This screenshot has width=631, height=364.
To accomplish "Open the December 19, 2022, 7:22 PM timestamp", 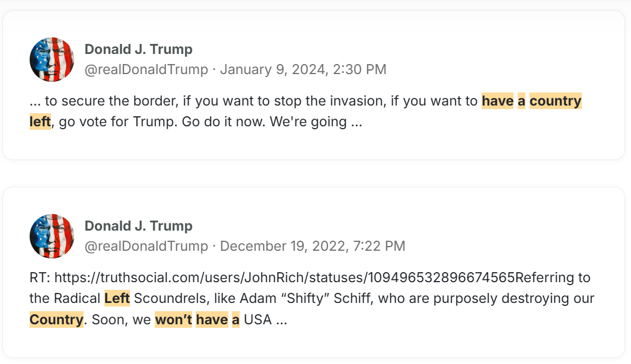I will (x=313, y=246).
